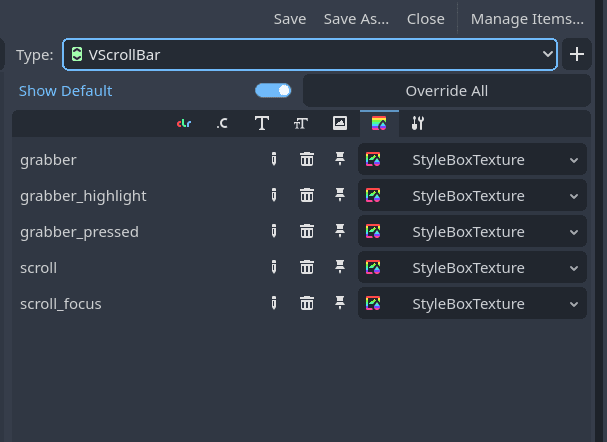Expand the grabber StyleBoxTexture dropdown arrow
Viewport: 607px width, 442px height.
pos(574,160)
